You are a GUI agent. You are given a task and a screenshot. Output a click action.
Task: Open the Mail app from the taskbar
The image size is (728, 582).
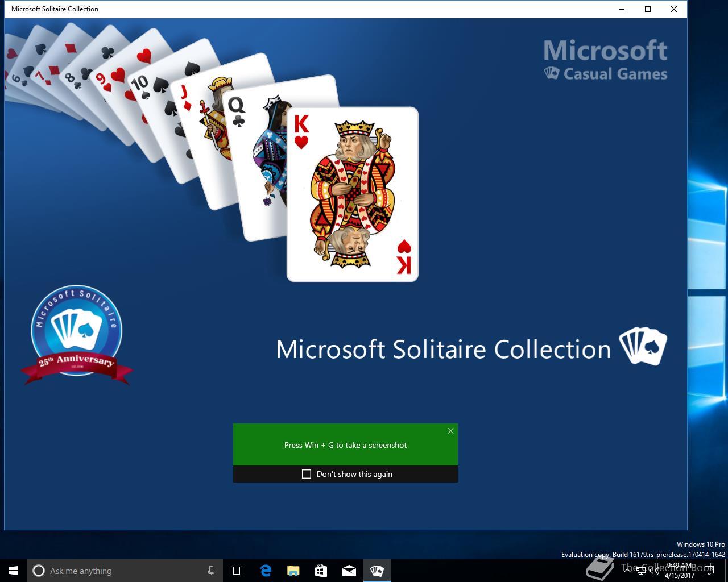349,571
